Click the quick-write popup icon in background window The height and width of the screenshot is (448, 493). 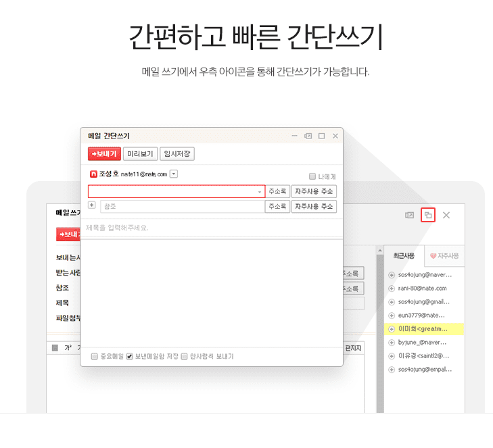coord(428,215)
